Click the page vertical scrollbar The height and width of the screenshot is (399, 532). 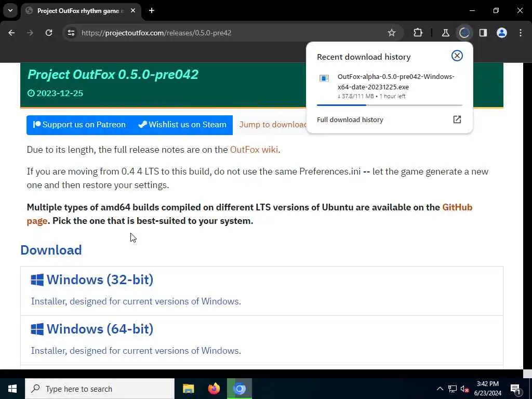pyautogui.click(x=528, y=217)
